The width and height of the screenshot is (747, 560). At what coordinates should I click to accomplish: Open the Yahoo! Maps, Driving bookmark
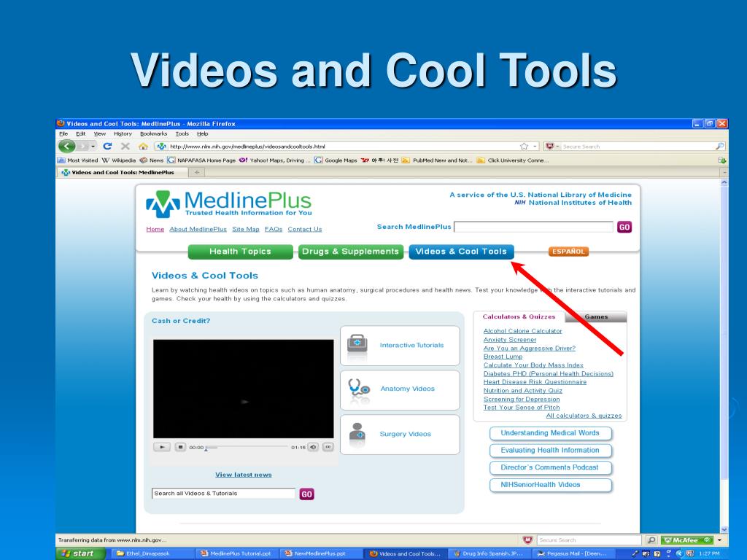click(x=274, y=160)
